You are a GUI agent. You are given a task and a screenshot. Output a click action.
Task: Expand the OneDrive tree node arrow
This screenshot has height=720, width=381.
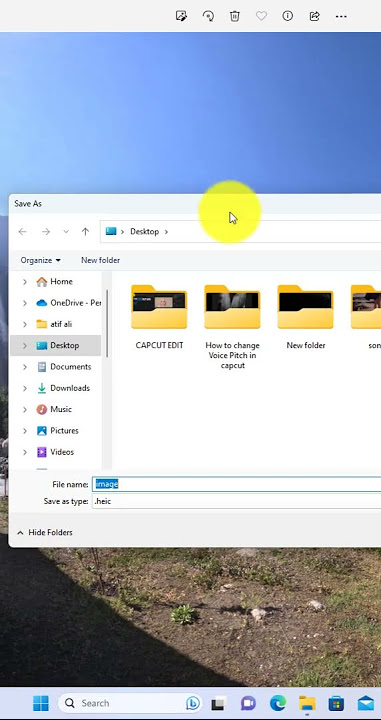[25, 303]
